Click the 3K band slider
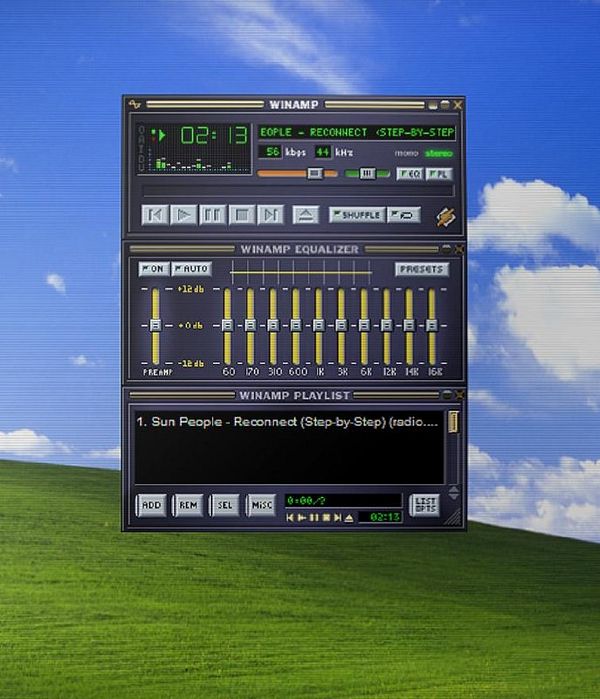 (x=341, y=326)
